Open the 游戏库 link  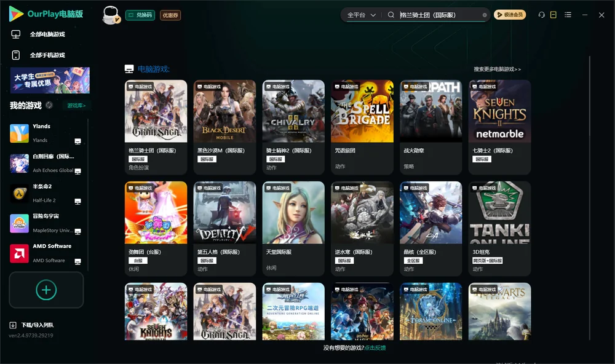tap(76, 106)
